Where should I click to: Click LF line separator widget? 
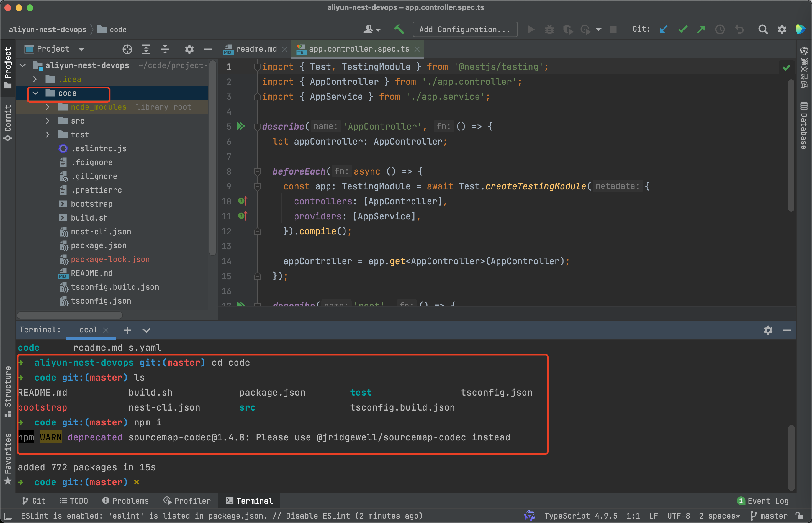click(x=654, y=516)
